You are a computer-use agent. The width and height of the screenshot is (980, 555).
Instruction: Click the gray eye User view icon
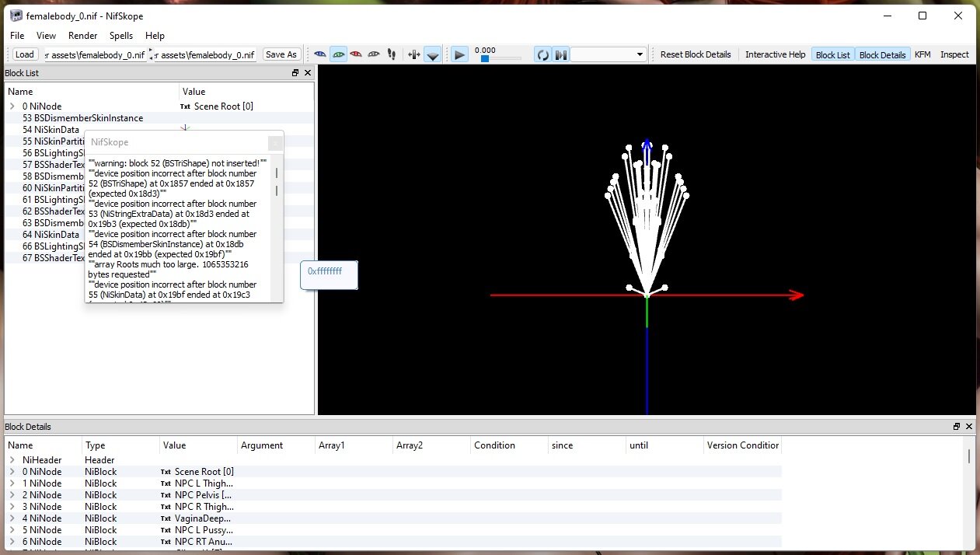click(x=374, y=54)
